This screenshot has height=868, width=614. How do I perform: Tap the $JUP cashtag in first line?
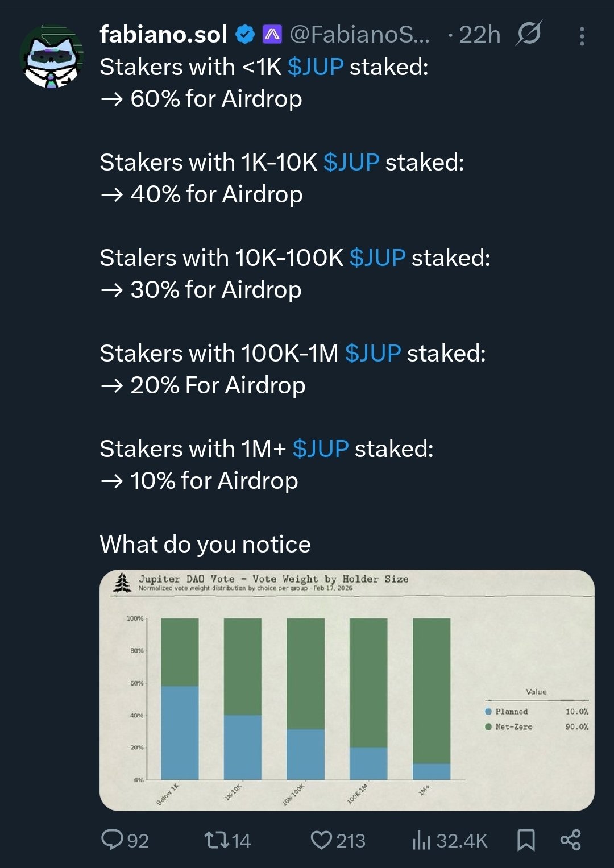[316, 67]
